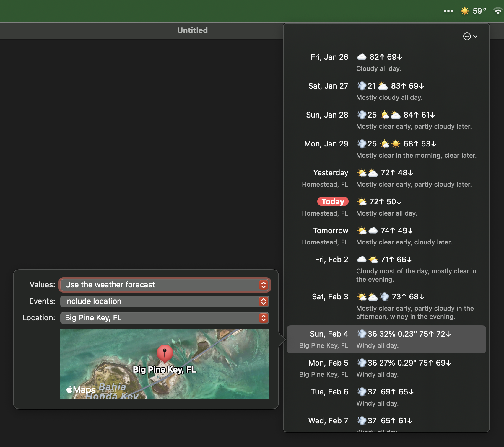Select the Tomorrow forecast row

pyautogui.click(x=386, y=236)
